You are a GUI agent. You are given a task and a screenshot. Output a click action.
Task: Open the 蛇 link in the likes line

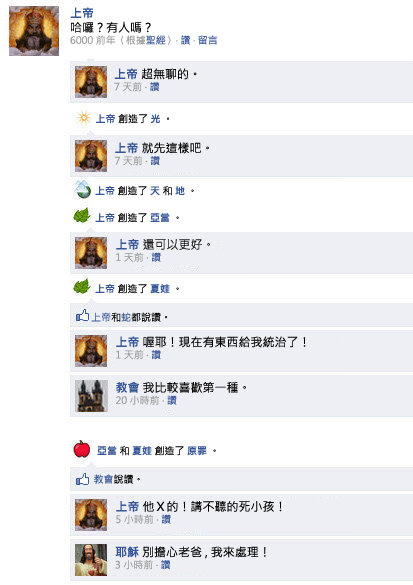click(126, 317)
